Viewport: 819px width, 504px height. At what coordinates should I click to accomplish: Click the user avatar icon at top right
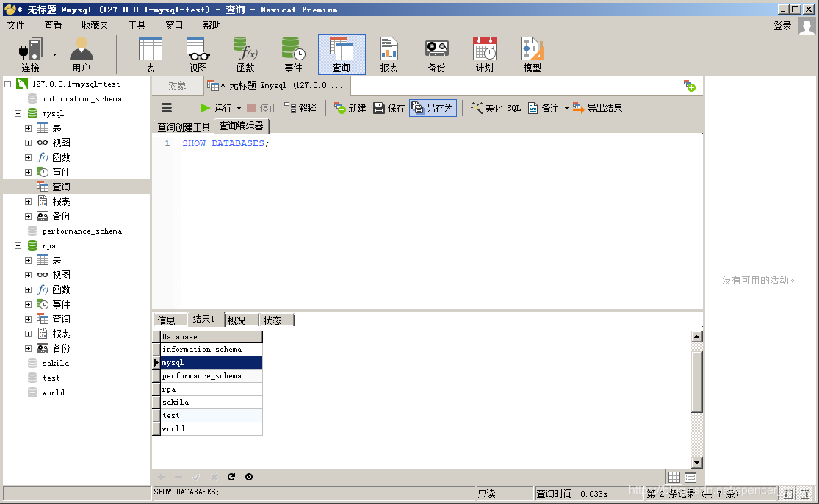tap(807, 26)
